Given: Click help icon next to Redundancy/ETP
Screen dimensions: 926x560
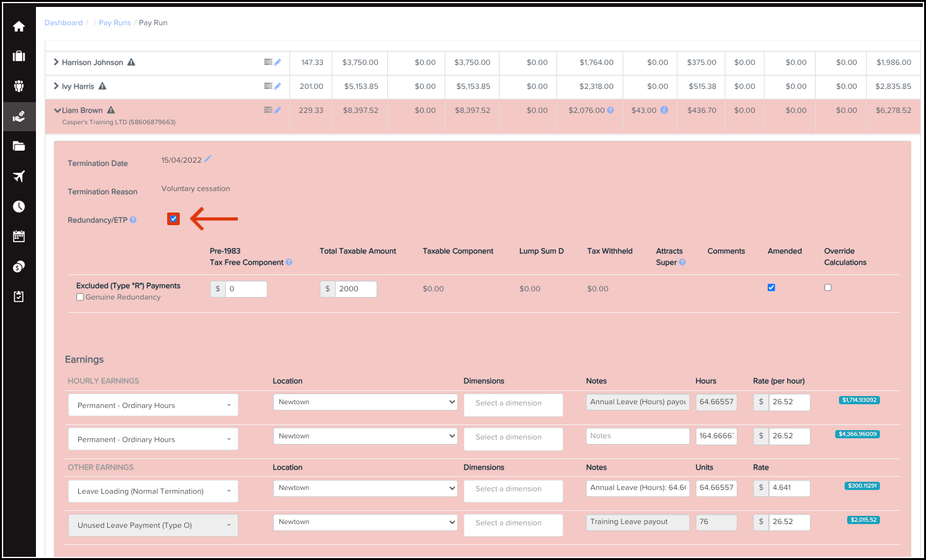Looking at the screenshot, I should tap(133, 220).
